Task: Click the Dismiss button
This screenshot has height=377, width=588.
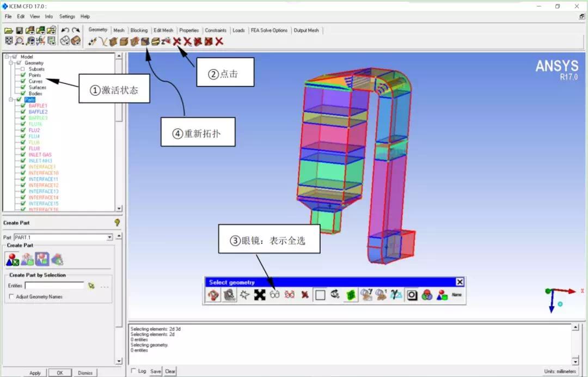Action: point(85,373)
